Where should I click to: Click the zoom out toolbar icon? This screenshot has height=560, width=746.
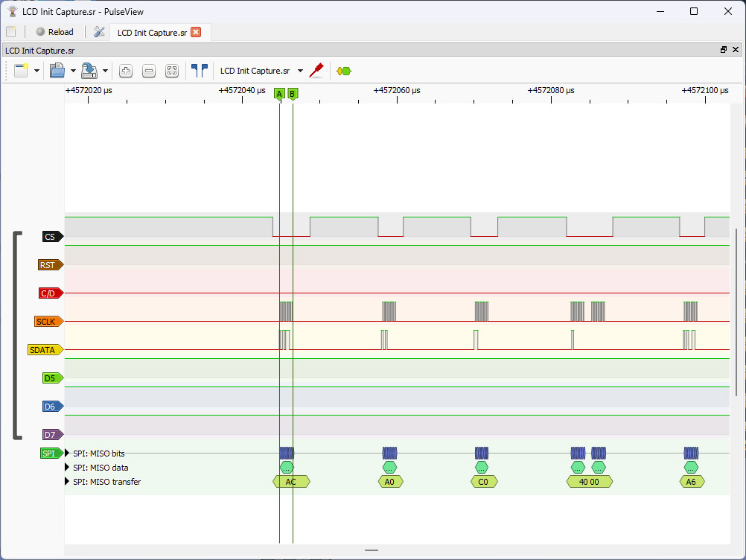point(149,71)
